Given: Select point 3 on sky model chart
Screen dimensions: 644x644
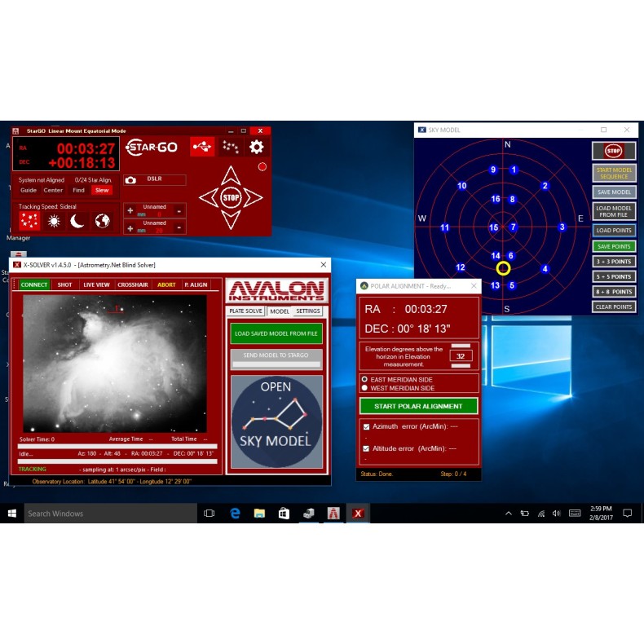Looking at the screenshot, I should point(562,227).
